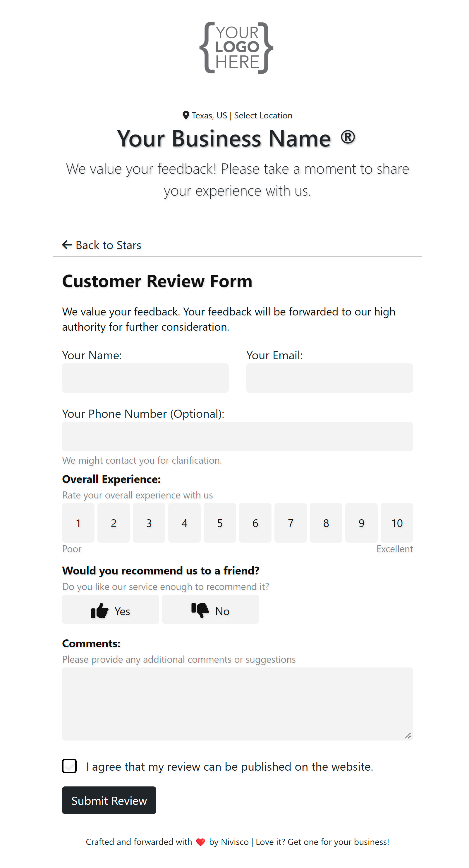Click the thumbs-down icon
Viewport: 469px width, 868px height.
200,610
